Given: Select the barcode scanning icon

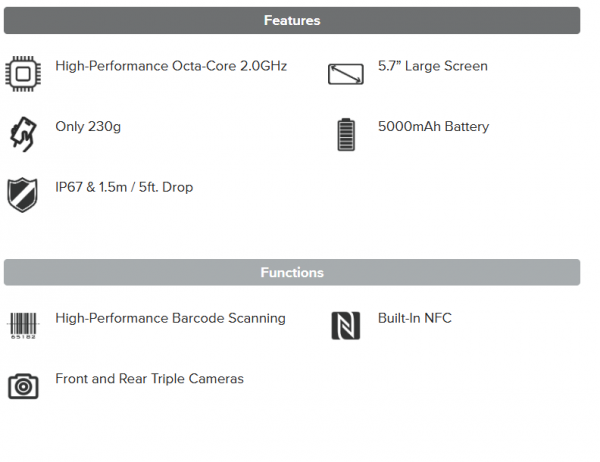Looking at the screenshot, I should (23, 326).
